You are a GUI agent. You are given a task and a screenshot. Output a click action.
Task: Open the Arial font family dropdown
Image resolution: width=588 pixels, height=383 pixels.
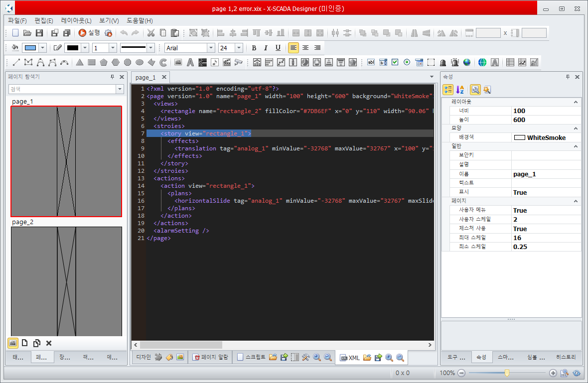(211, 48)
